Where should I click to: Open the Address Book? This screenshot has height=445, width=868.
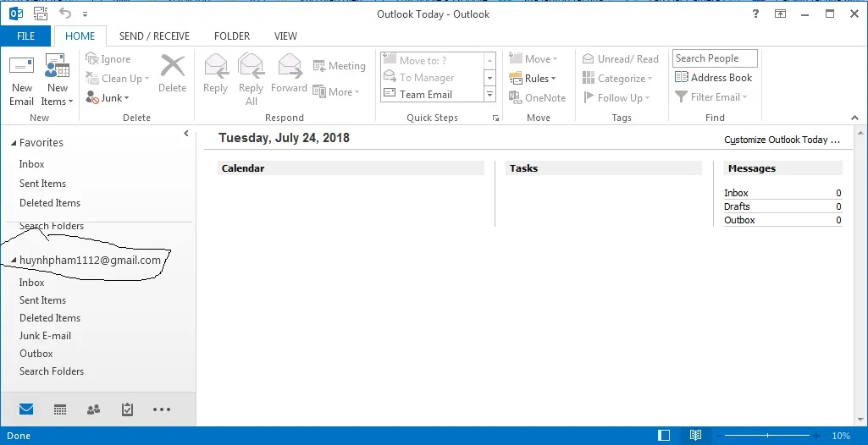pyautogui.click(x=713, y=78)
